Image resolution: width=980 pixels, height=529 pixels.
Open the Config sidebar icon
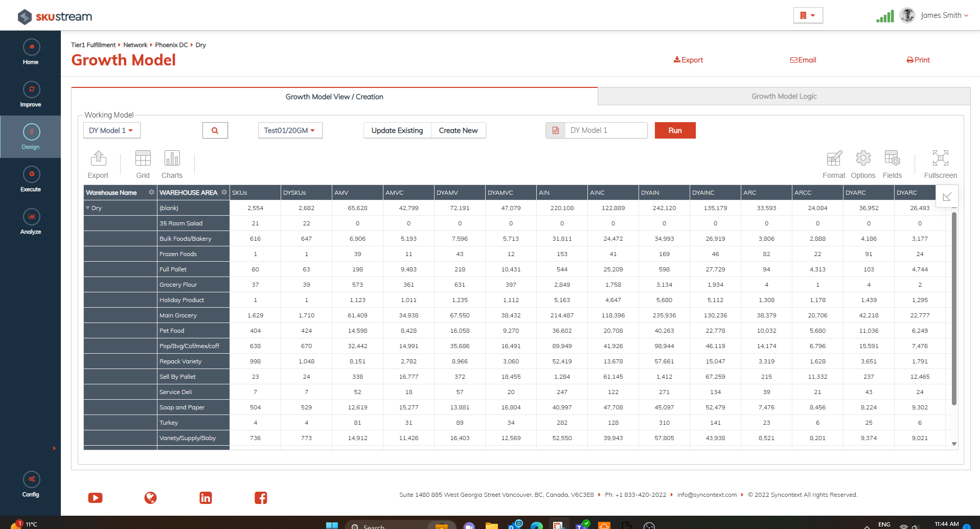(x=31, y=479)
